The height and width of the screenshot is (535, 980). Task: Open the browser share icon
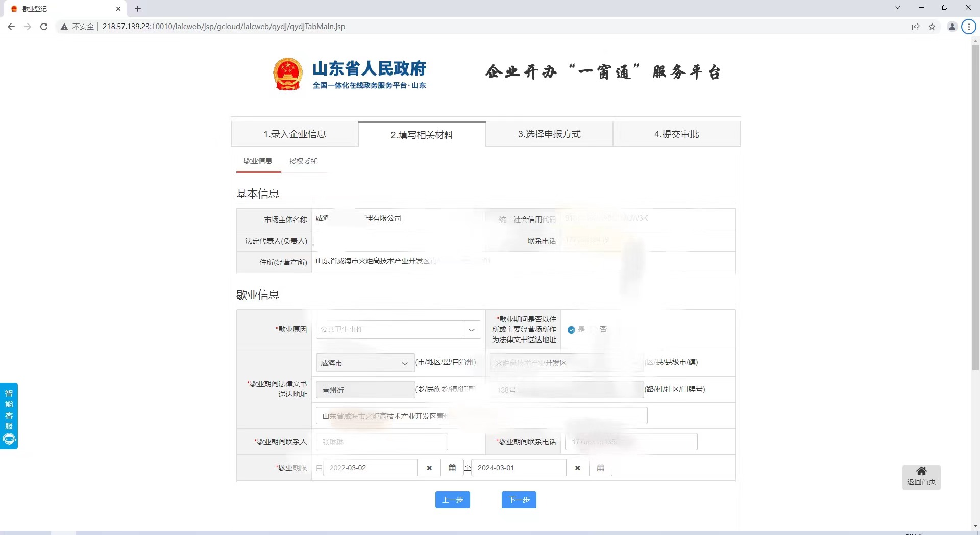point(916,27)
